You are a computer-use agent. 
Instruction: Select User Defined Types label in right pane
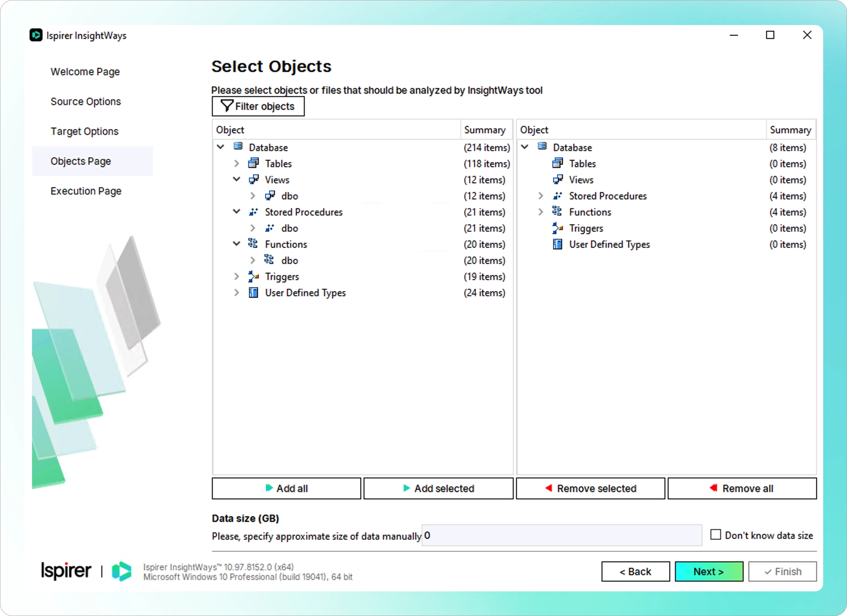(609, 244)
